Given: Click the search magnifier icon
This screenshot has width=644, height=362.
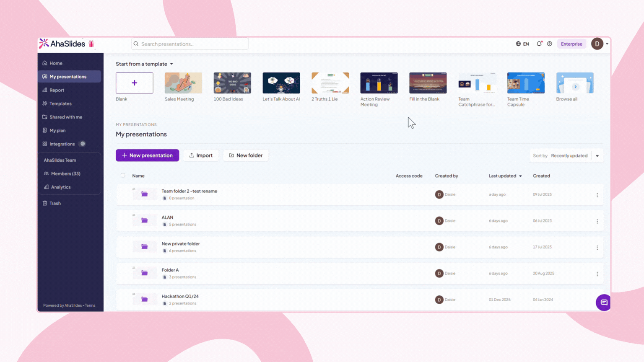Looking at the screenshot, I should tap(136, 44).
